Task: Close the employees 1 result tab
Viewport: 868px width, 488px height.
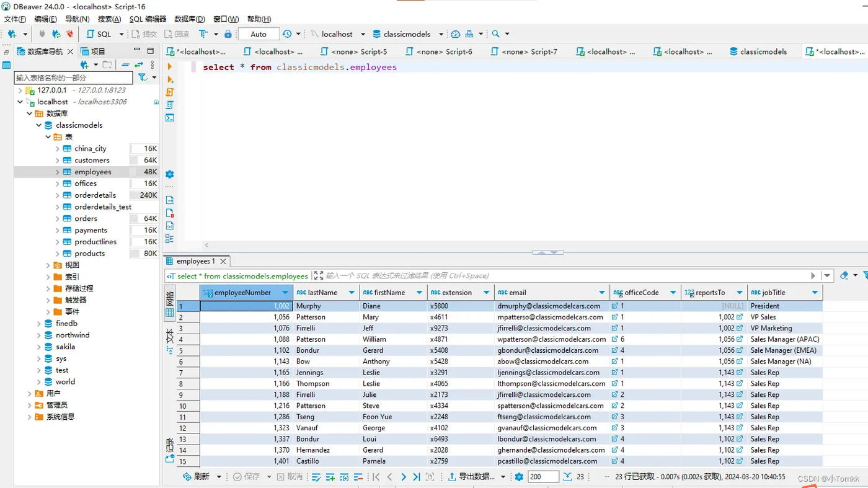Action: point(223,261)
